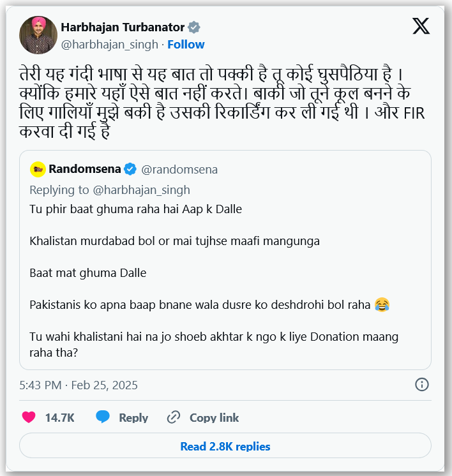Click the @randomsena handle

coord(179,169)
